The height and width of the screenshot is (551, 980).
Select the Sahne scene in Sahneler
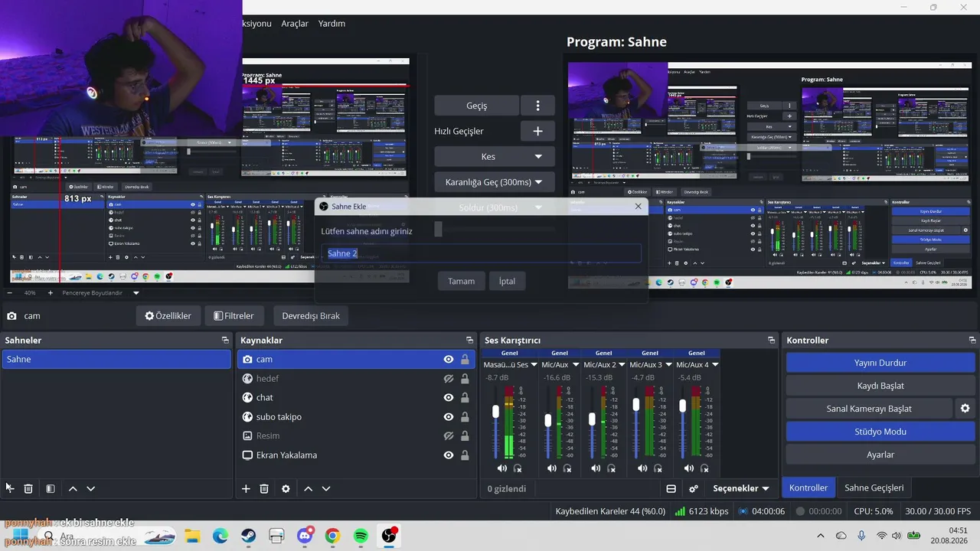pyautogui.click(x=116, y=360)
